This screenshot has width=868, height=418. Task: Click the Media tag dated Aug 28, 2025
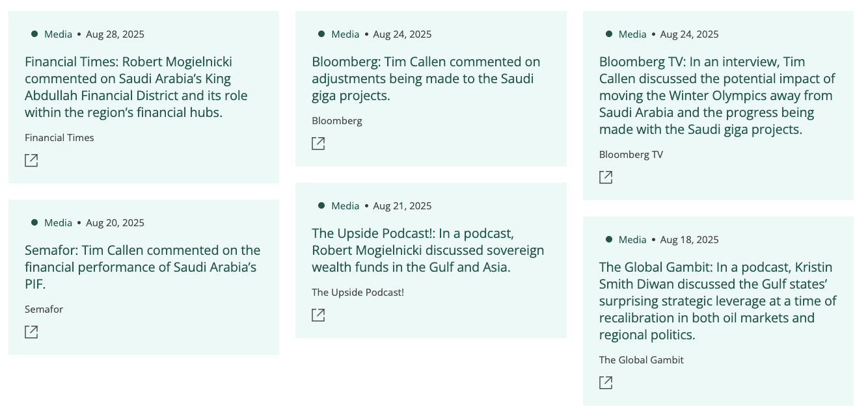tap(58, 34)
